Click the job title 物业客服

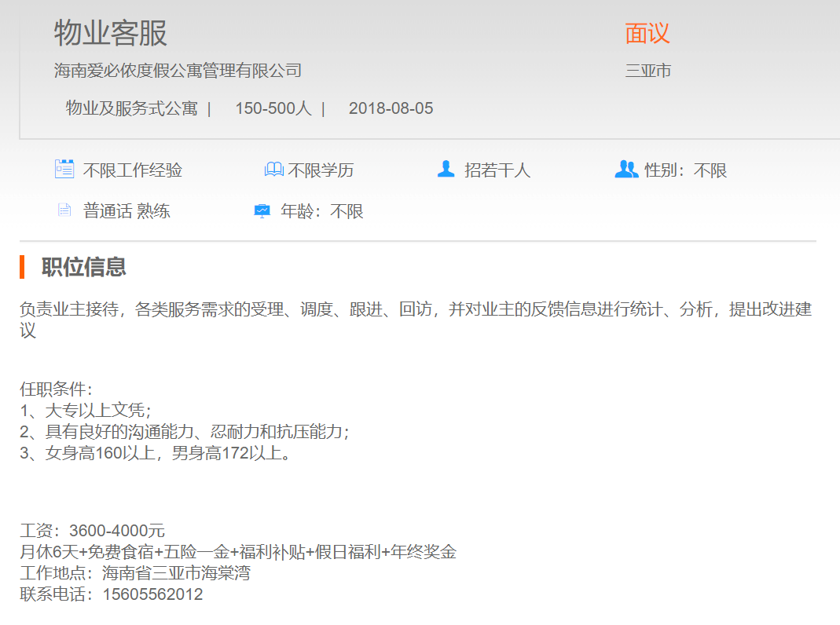111,34
